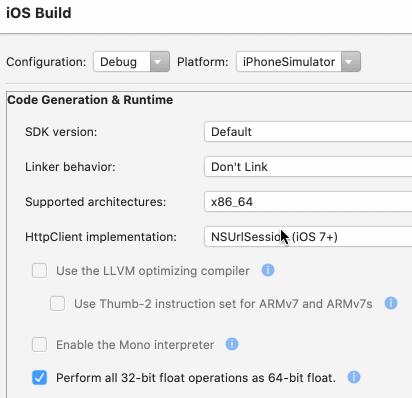The image size is (412, 398).
Task: Click the iOS Build heading
Action: [x=39, y=13]
